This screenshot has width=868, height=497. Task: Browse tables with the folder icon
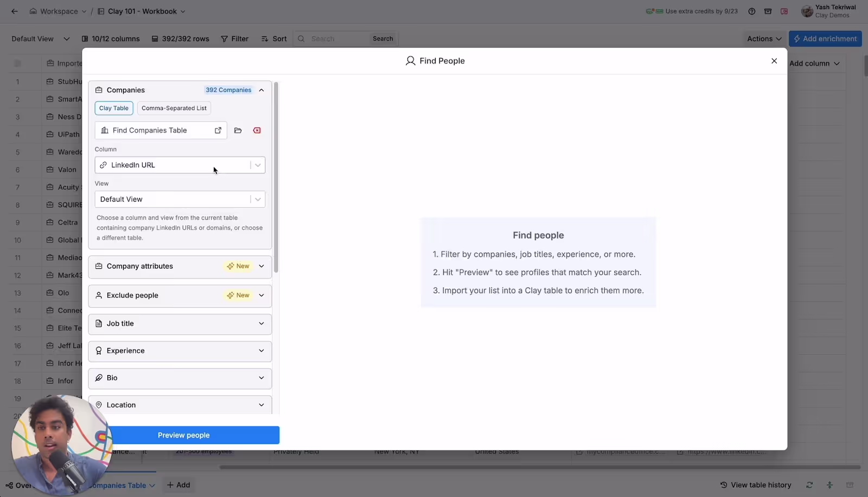[x=238, y=131]
